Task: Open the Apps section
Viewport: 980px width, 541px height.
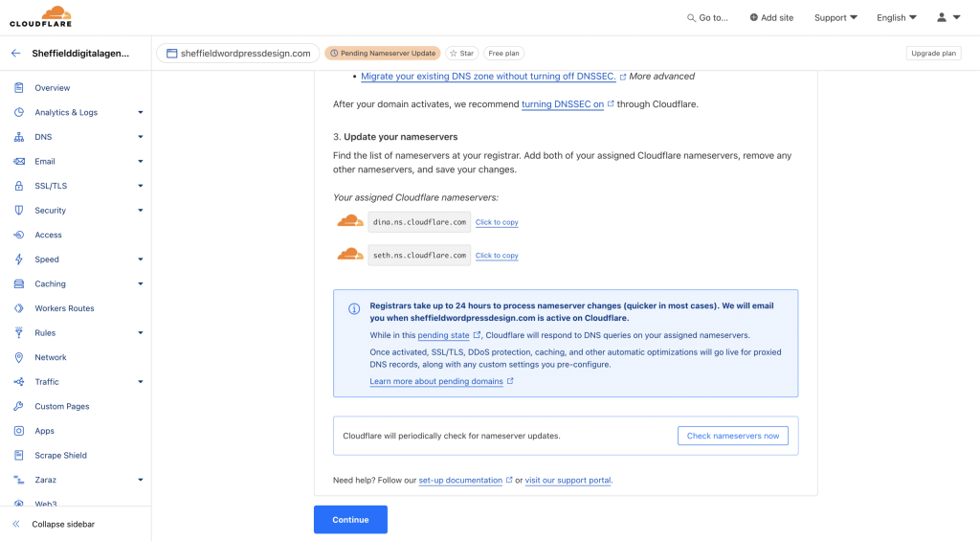Action: coord(44,431)
